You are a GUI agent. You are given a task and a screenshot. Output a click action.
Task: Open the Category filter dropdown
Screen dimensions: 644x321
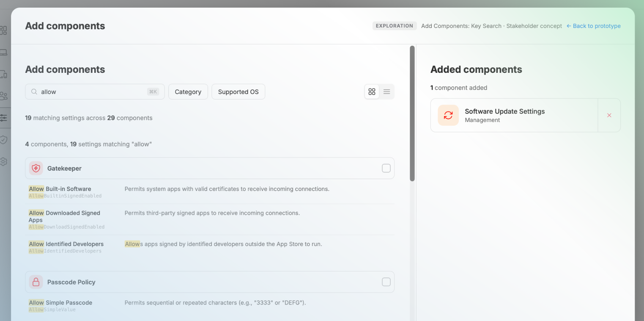click(188, 91)
